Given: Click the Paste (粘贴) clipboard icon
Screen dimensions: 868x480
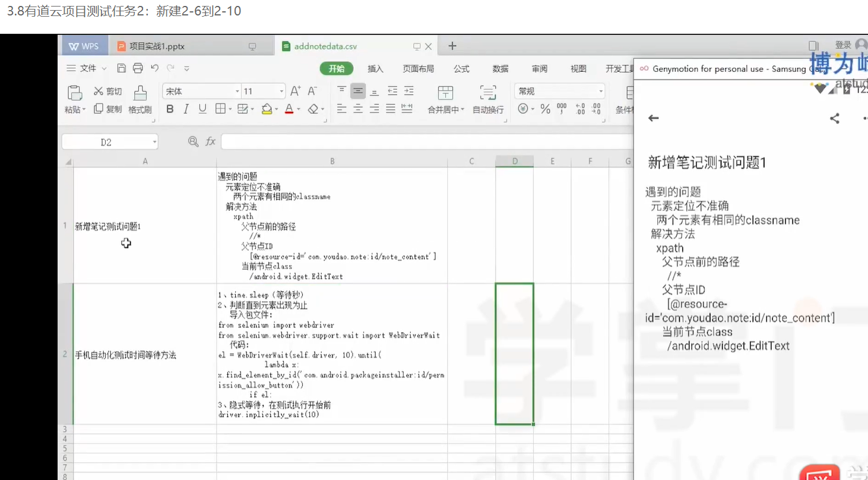Looking at the screenshot, I should (x=75, y=93).
